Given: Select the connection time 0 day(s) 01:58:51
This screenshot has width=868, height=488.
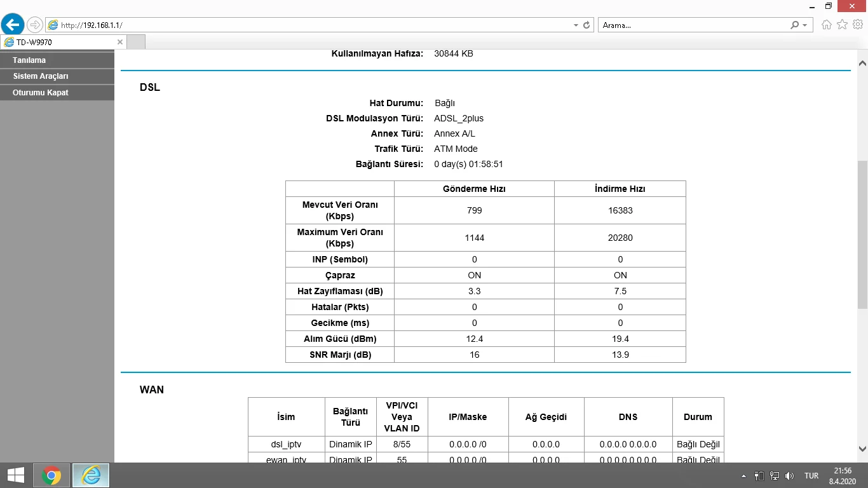Looking at the screenshot, I should (468, 164).
